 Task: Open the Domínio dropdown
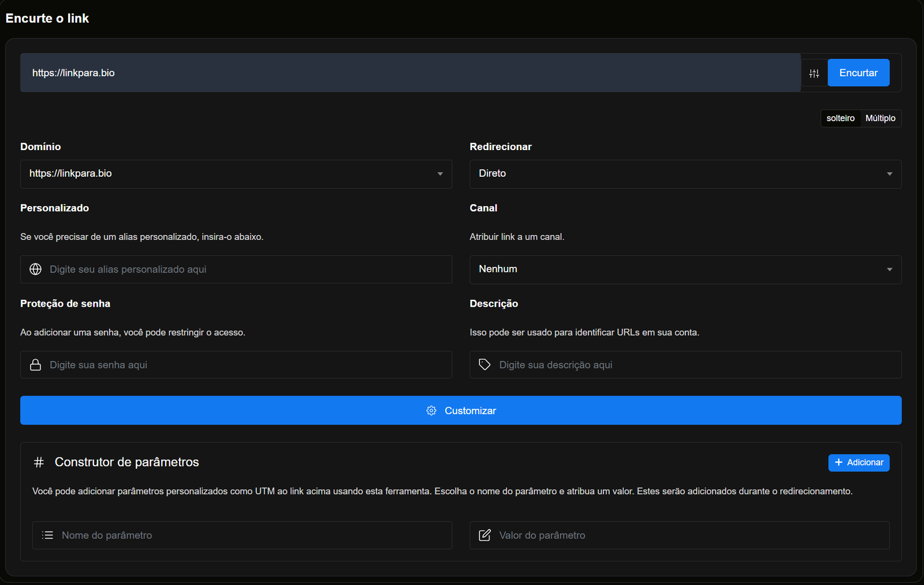coord(236,174)
